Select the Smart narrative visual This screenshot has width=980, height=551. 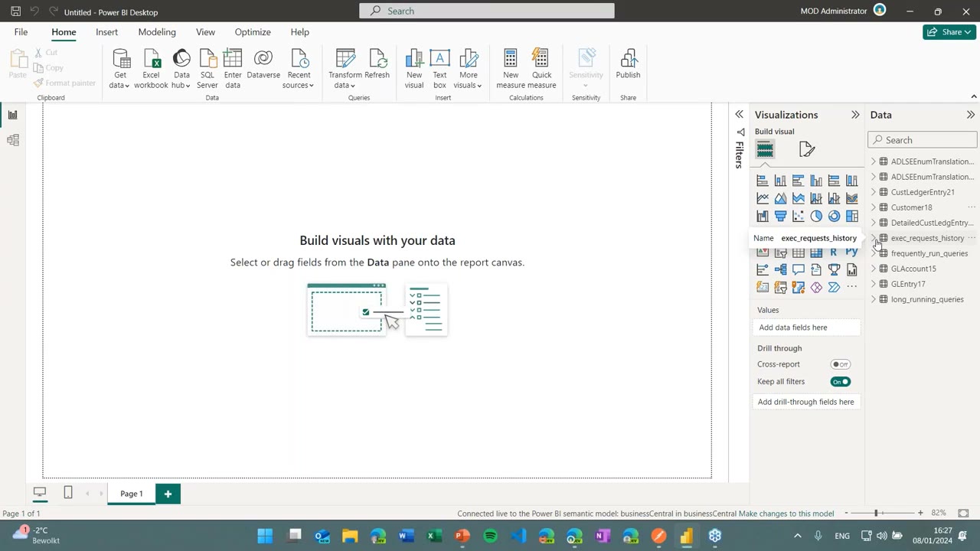(x=816, y=269)
